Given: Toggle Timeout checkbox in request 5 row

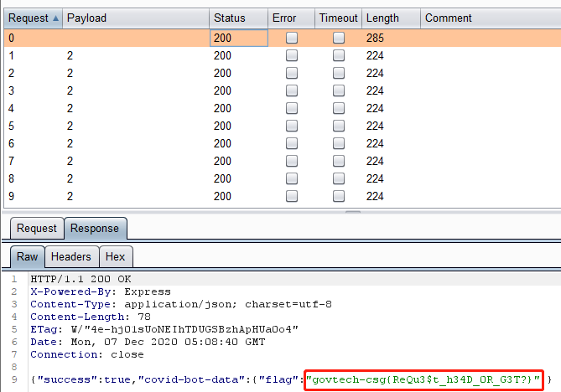Looking at the screenshot, I should [339, 126].
